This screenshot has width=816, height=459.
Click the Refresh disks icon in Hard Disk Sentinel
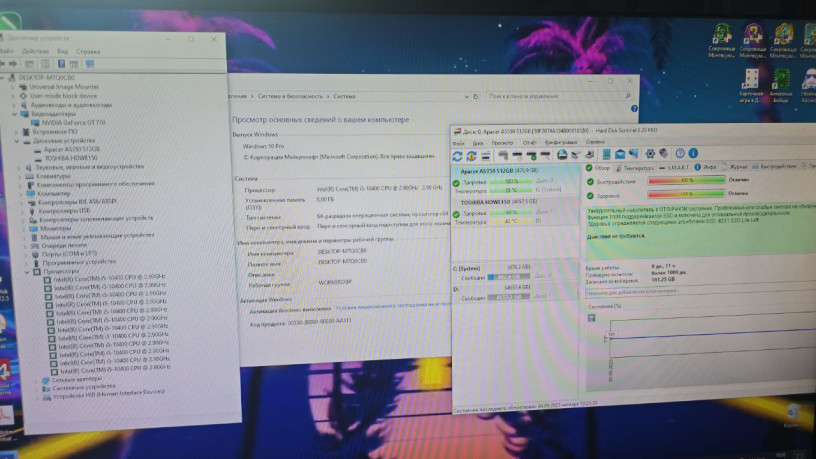pyautogui.click(x=457, y=156)
